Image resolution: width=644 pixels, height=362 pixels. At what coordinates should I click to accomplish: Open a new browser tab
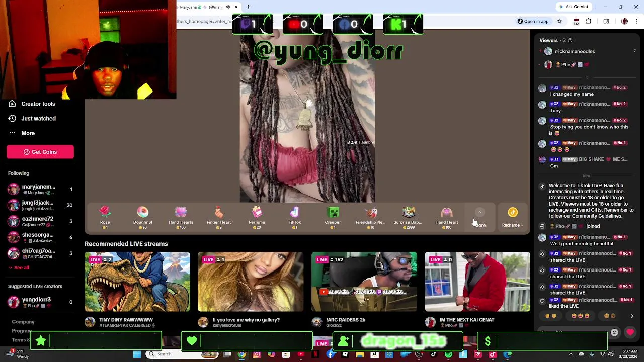click(x=248, y=7)
